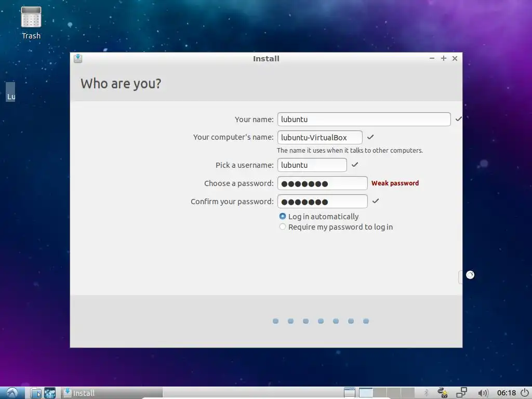Image resolution: width=532 pixels, height=399 pixels.
Task: Click the computer's name input field
Action: 320,137
